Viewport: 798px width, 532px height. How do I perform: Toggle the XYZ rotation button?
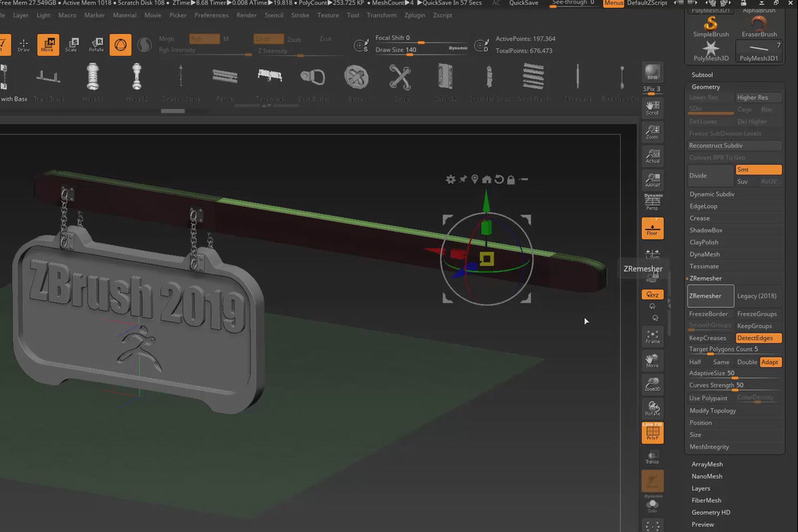pyautogui.click(x=652, y=294)
